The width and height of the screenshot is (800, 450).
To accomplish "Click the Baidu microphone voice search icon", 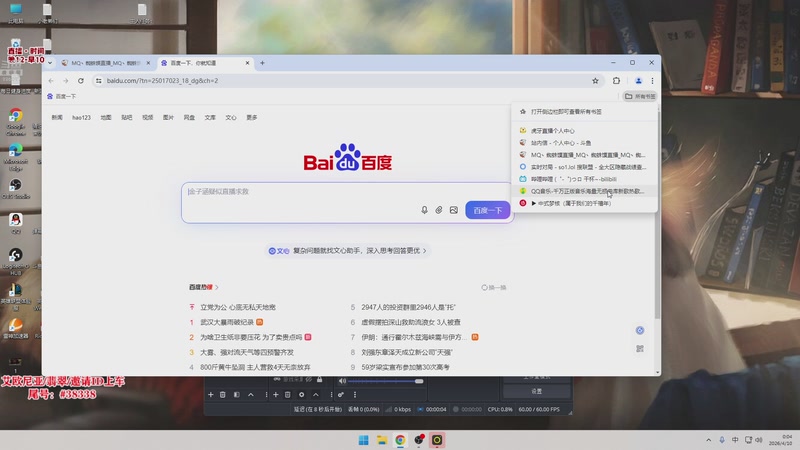I will (x=424, y=210).
